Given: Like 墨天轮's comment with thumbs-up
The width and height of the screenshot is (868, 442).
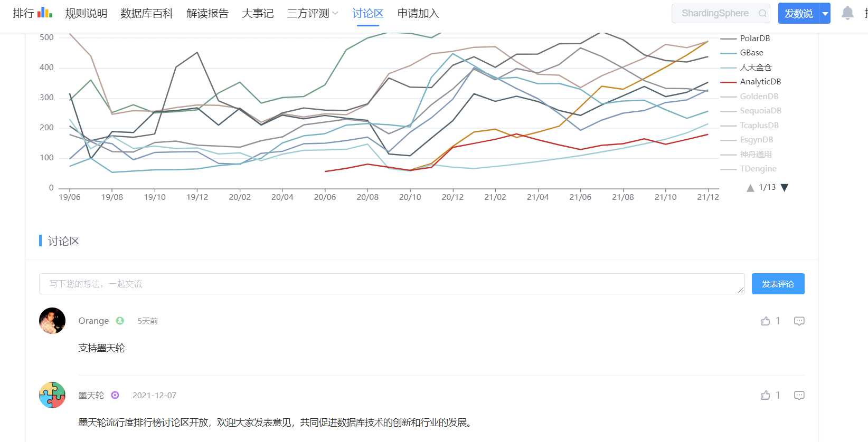Looking at the screenshot, I should (x=766, y=395).
